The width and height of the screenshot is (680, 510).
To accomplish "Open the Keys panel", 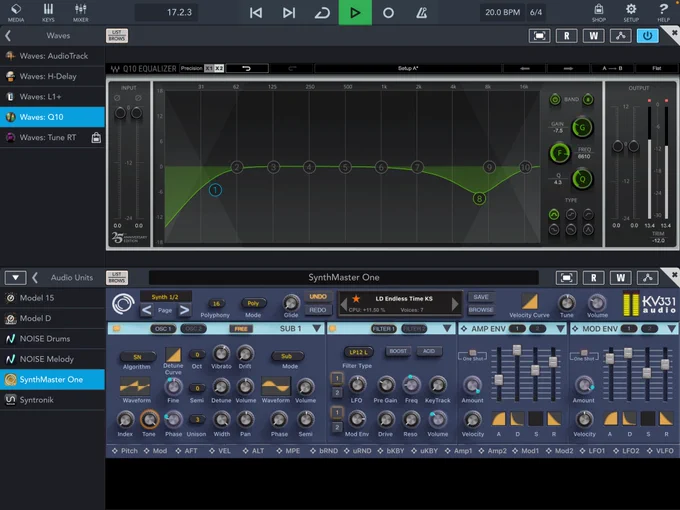I will tap(48, 12).
